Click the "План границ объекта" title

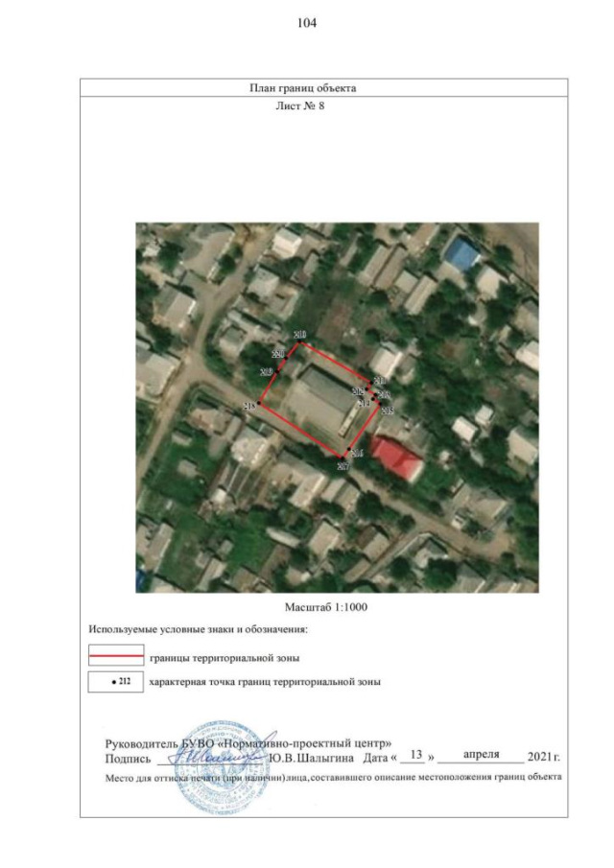point(307,88)
